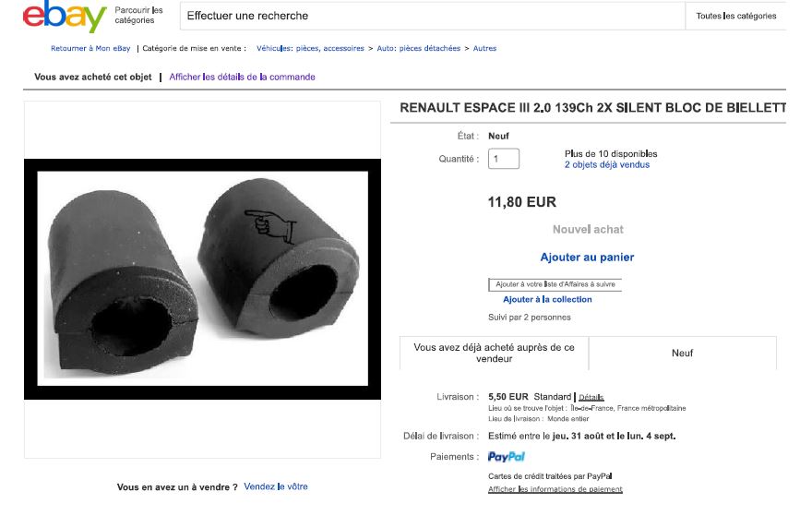View the 2 objets déjà vendus link

point(607,165)
